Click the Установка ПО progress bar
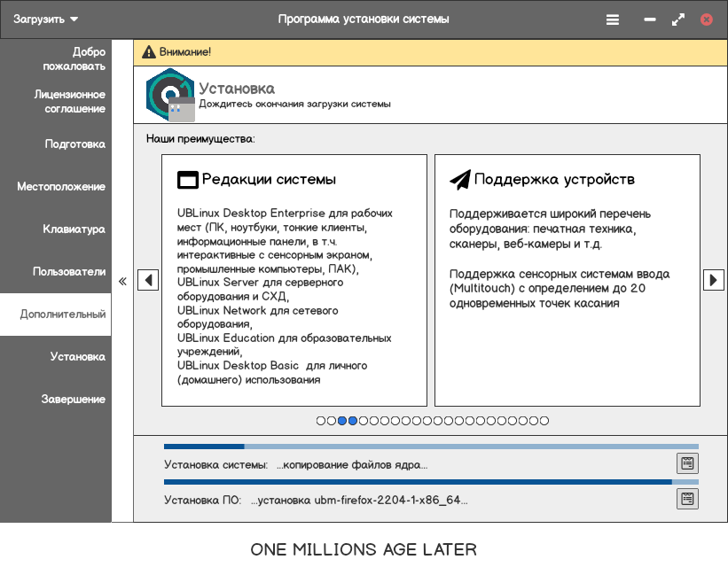The image size is (728, 575). 431,482
